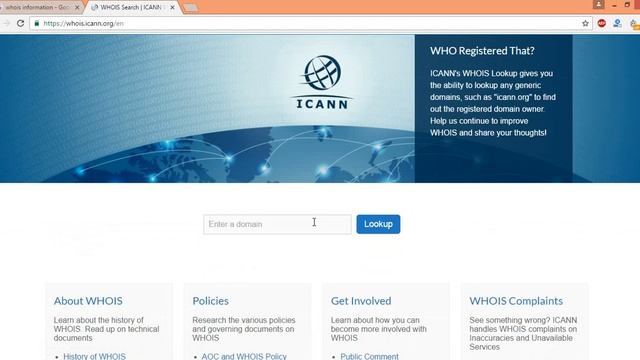Reload the page with the refresh icon
640x360 pixels.
[20, 23]
